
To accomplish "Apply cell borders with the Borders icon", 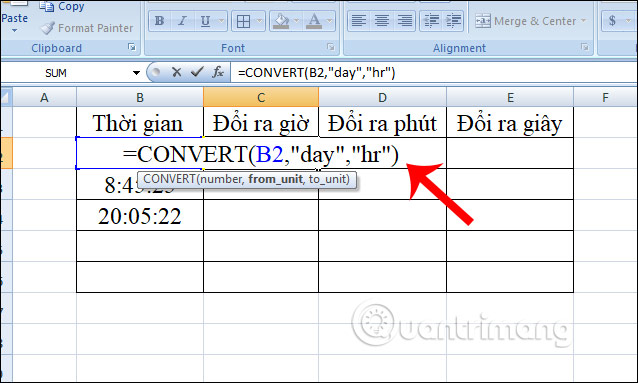I will tap(243, 21).
